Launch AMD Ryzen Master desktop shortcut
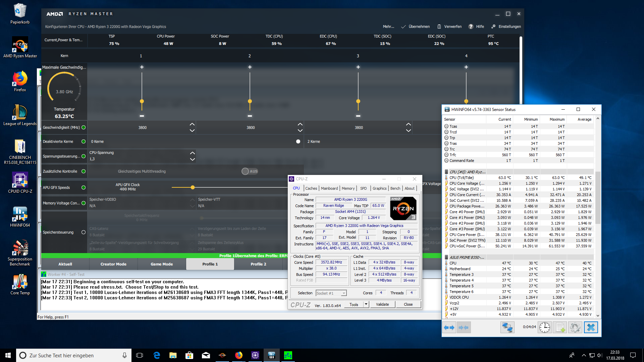 pos(20,47)
